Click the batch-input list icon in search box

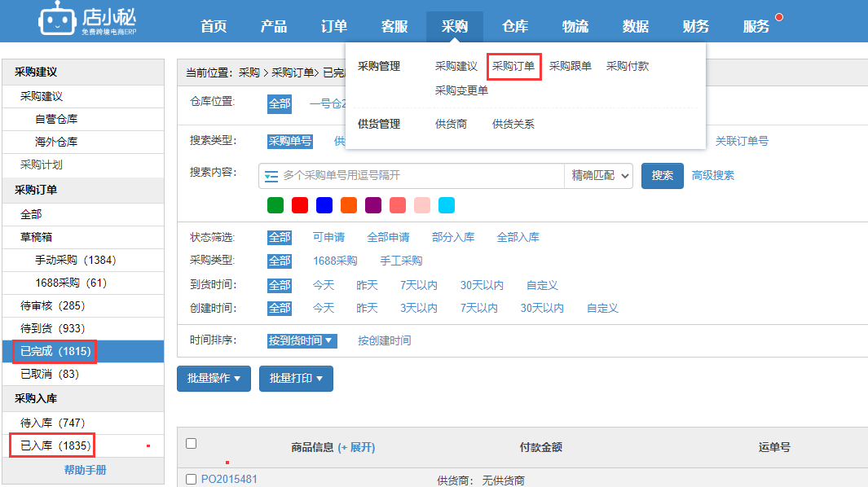[x=271, y=176]
